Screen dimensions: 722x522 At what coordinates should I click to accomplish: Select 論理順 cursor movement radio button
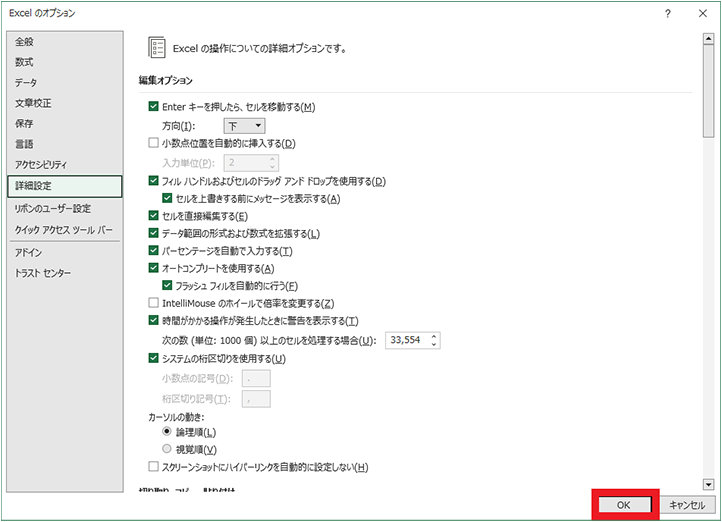167,432
